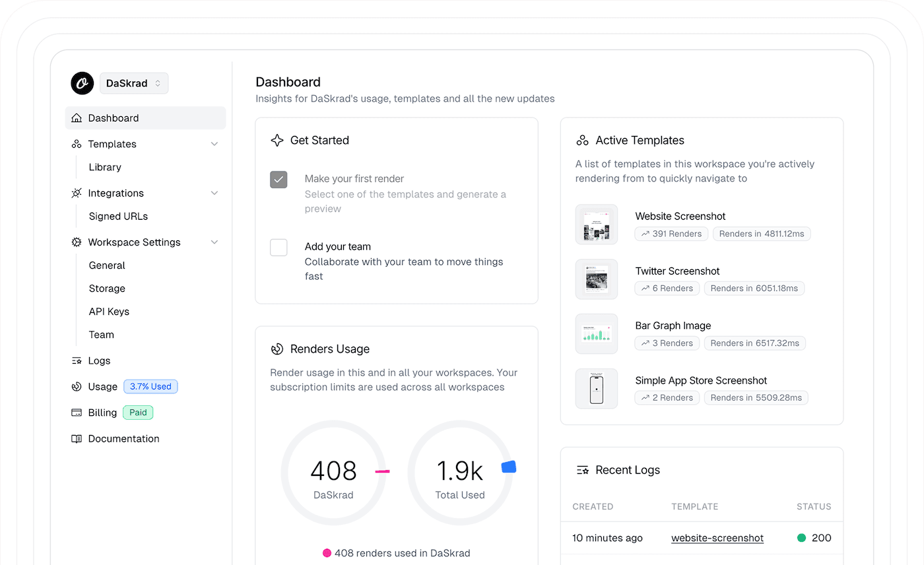Click the pink legend dot for DaSkrad renders
Screen dimensions: 924x565
[327, 553]
